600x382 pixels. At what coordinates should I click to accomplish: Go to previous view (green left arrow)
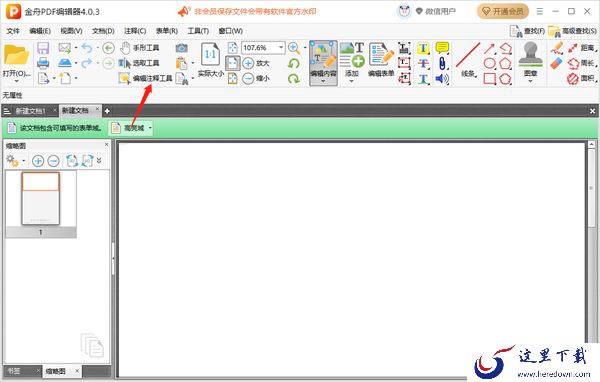click(108, 48)
